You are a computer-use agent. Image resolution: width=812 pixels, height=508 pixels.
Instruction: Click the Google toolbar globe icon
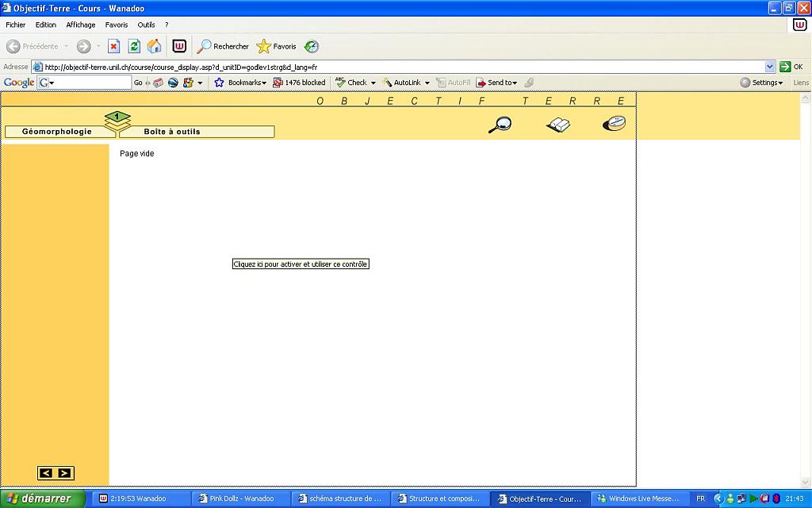[x=173, y=83]
